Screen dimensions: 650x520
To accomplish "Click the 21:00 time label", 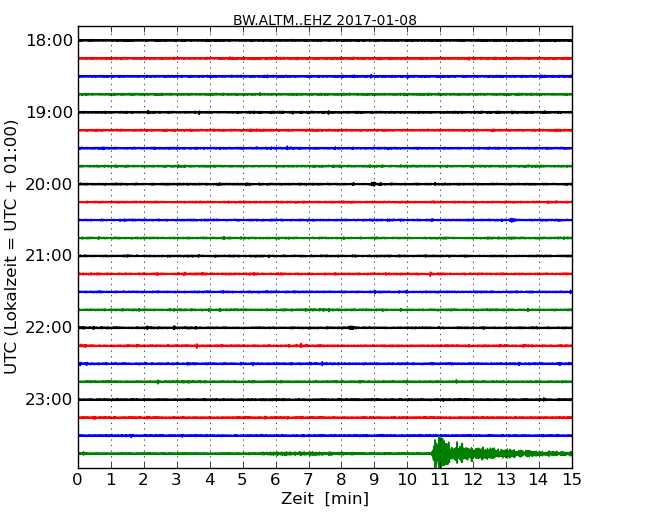I will pyautogui.click(x=49, y=256).
